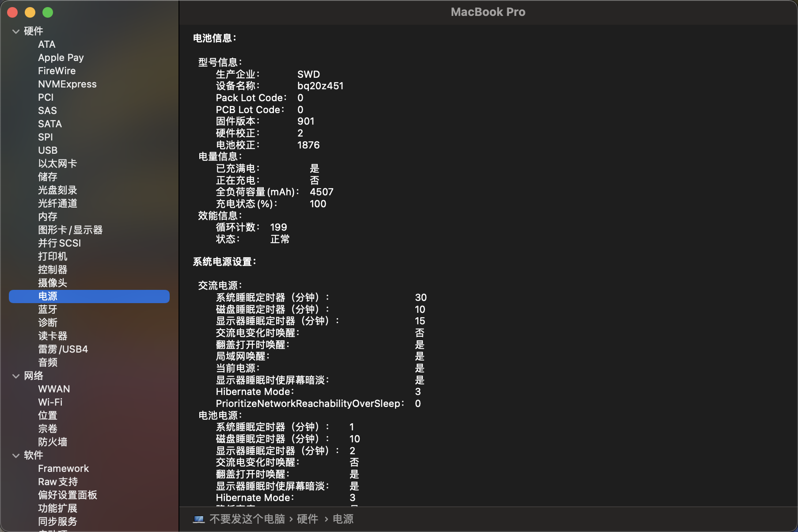Image resolution: width=798 pixels, height=532 pixels.
Task: Open the 打印机 entry
Action: click(53, 257)
